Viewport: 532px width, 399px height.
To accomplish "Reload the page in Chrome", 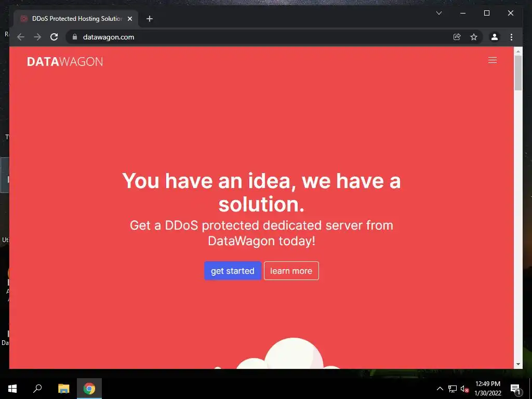I will (54, 37).
